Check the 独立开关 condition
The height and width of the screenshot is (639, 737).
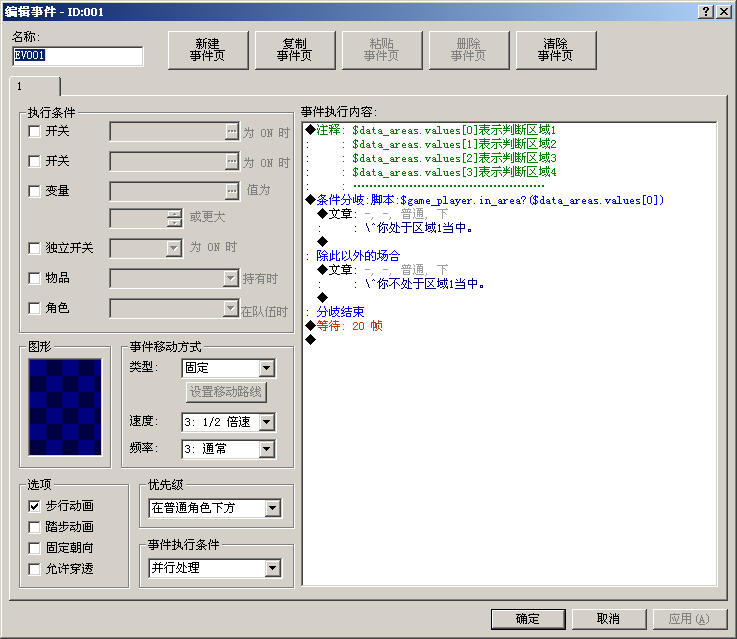click(34, 248)
